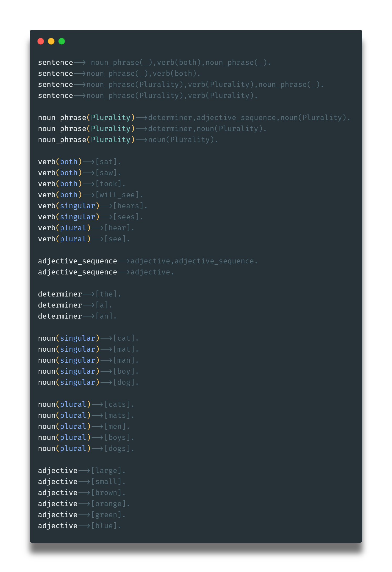Click the 'took' verb terminal
392x572 pixels.
pyautogui.click(x=108, y=184)
